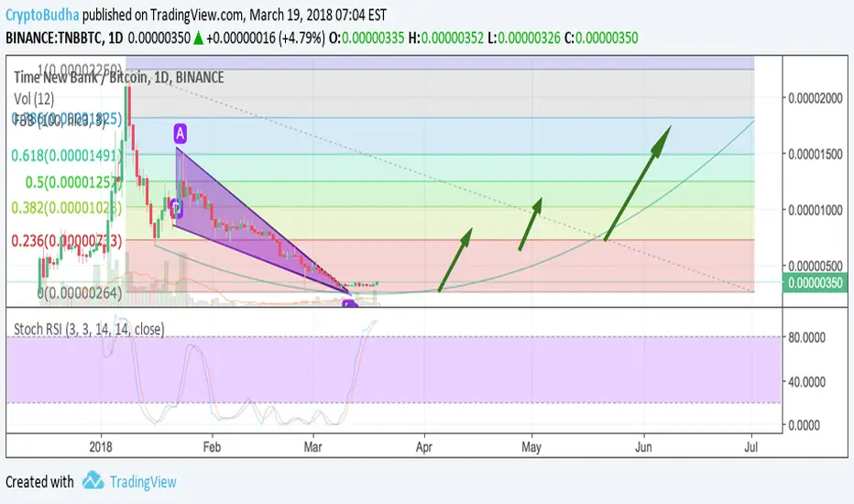Click 0.00001500 on the price axis
Viewport: 854px width, 504px height.
click(816, 154)
